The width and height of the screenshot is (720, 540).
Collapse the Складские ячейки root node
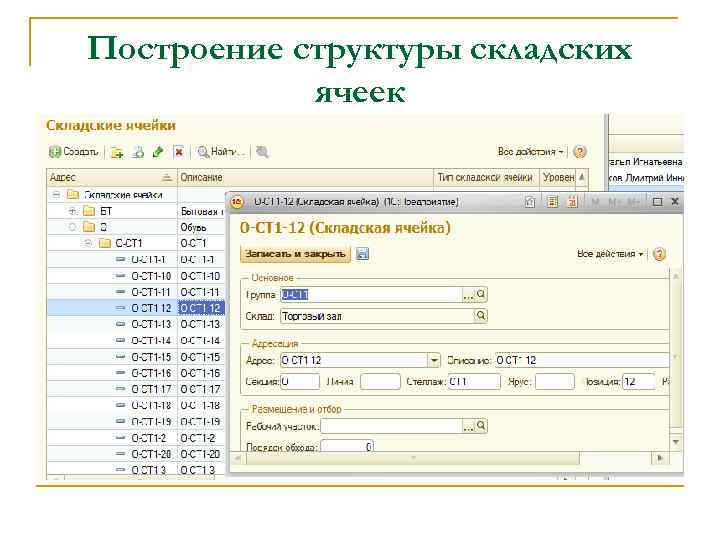[56, 195]
